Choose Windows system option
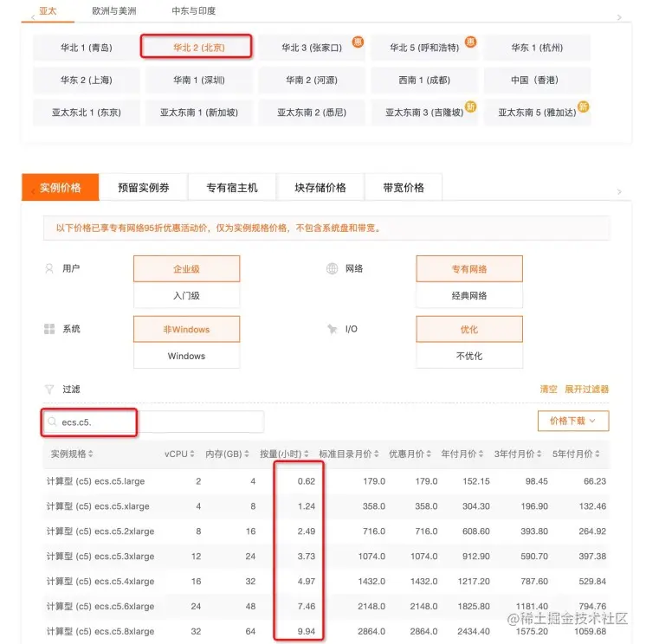 187,356
